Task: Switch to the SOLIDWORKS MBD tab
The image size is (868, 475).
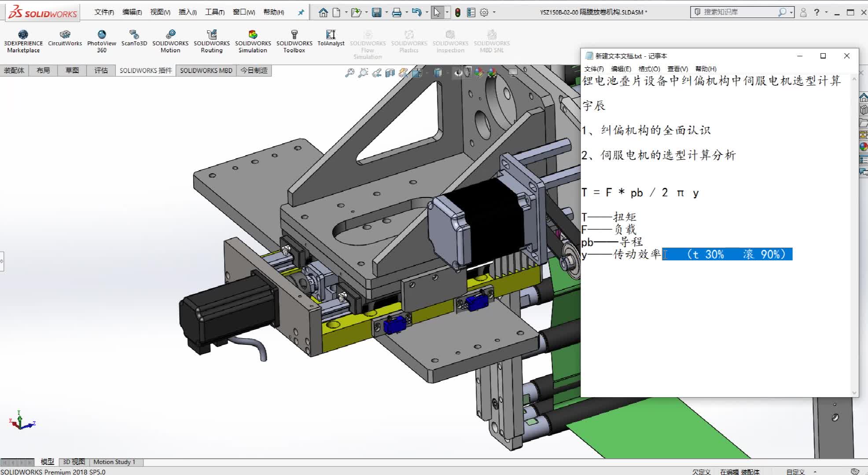Action: 206,70
